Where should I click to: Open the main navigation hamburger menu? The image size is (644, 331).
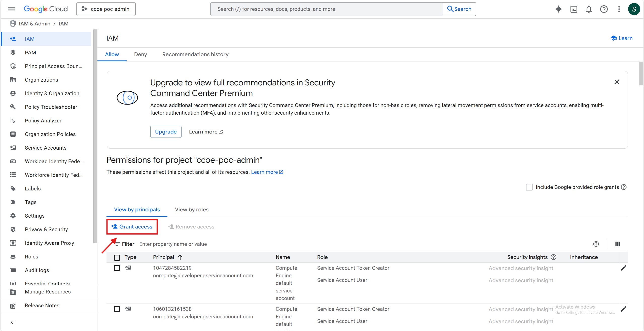click(x=11, y=9)
